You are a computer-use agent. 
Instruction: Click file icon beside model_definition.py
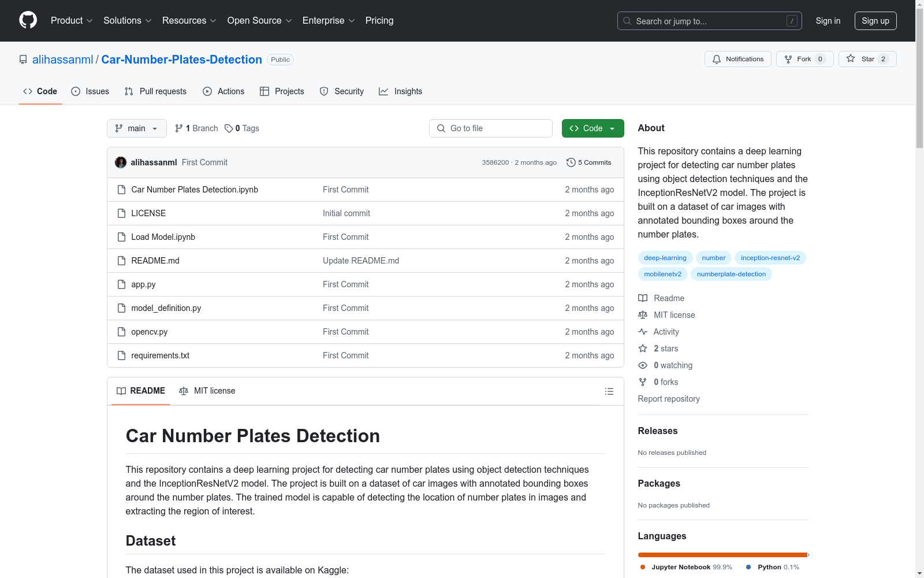pyautogui.click(x=121, y=308)
